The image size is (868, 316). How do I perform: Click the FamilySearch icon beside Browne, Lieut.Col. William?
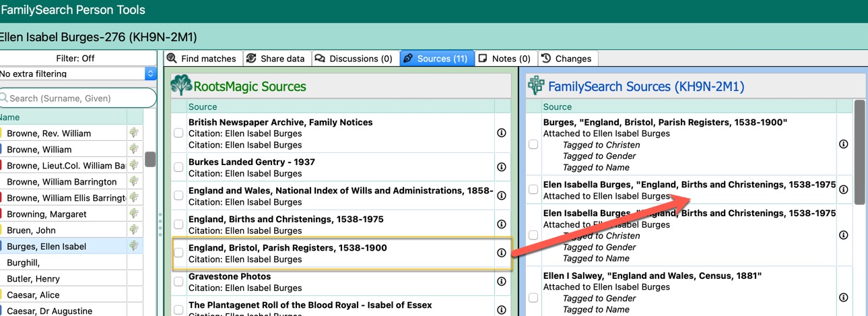(135, 166)
